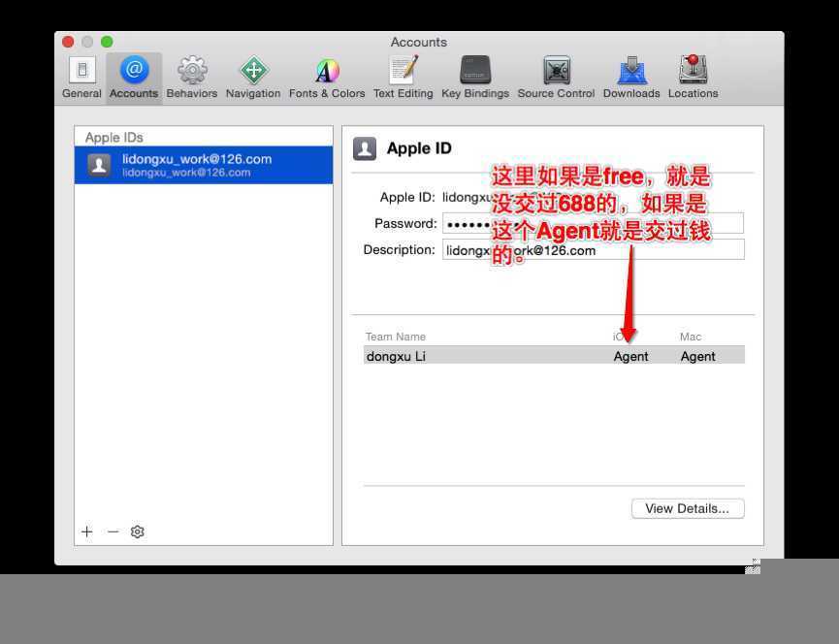Focus the Description input field
The height and width of the screenshot is (644, 839).
click(593, 250)
